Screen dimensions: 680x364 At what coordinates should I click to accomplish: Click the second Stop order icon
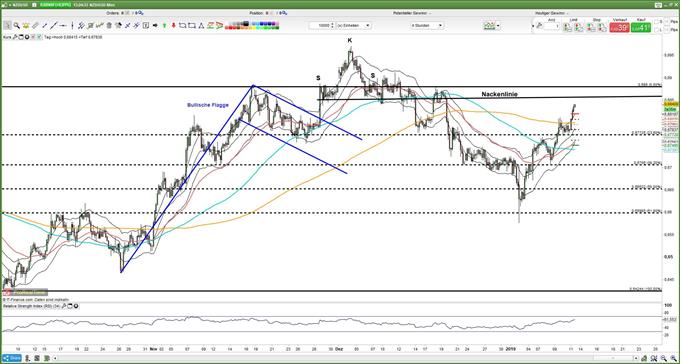(x=602, y=27)
